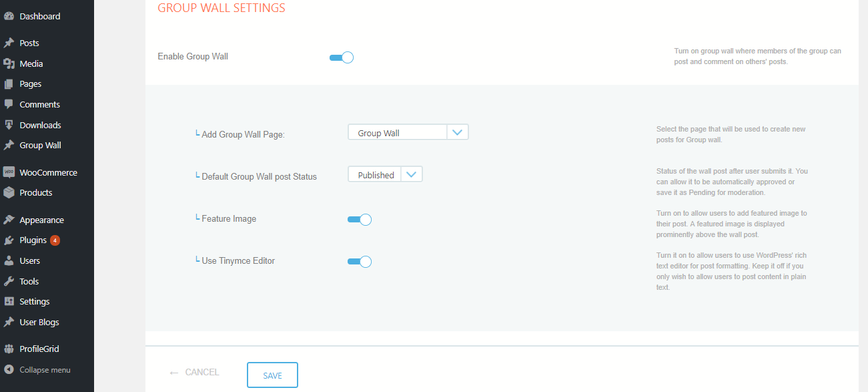
Task: Click the Comments sidebar icon
Action: click(9, 104)
